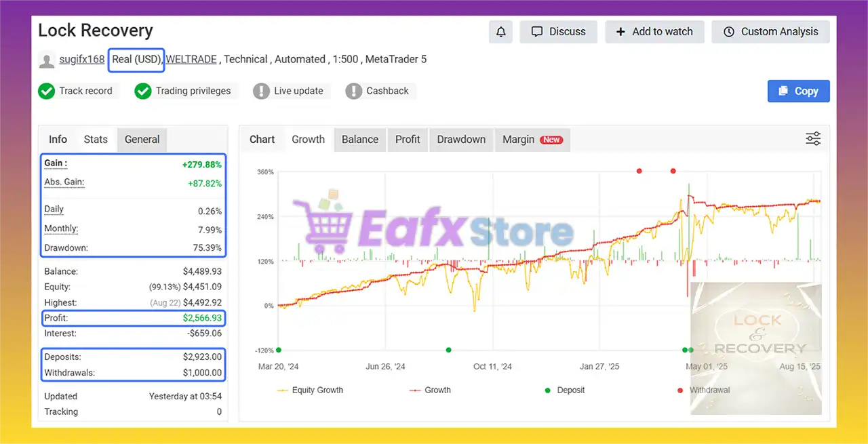Click the $1,000.00 withdrawals value
868x444 pixels.
(202, 372)
